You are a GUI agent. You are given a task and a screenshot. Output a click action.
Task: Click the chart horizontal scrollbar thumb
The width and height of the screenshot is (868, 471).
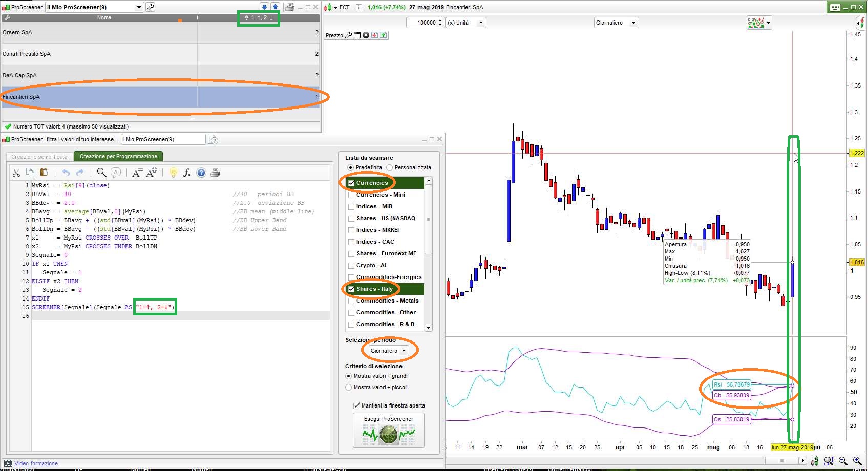(x=781, y=461)
